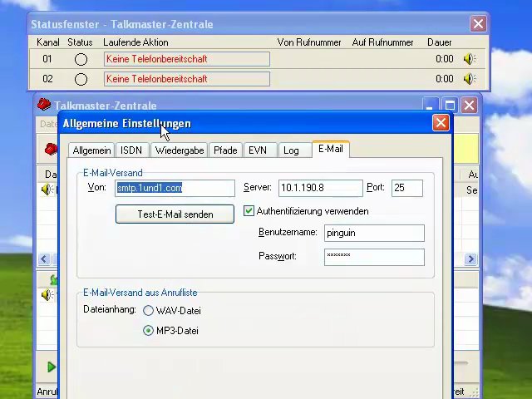Open the ISDN tab
Screen dimensions: 532x399
coord(131,150)
